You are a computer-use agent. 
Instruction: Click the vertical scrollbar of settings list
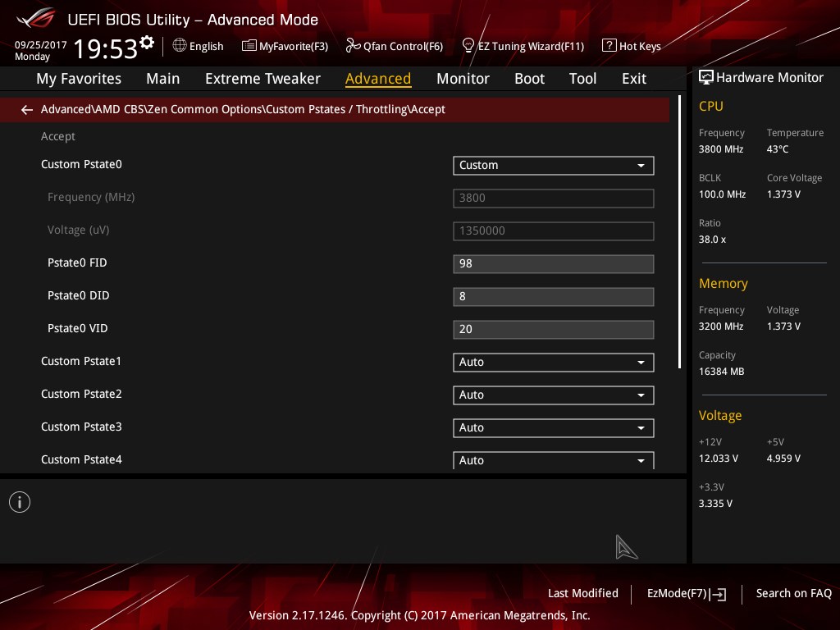click(680, 232)
